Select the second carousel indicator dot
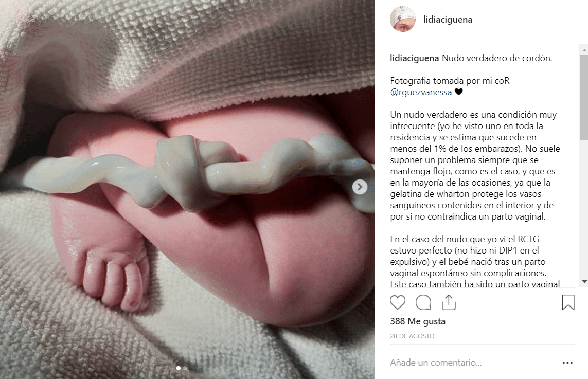The width and height of the screenshot is (588, 379). [185, 368]
